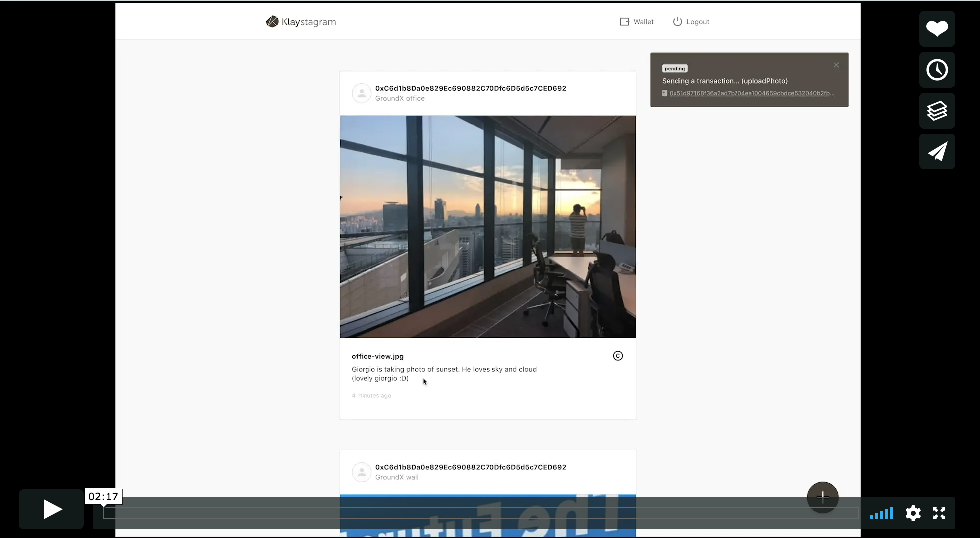Click the Klaystagram logo to go home
Image resolution: width=980 pixels, height=538 pixels.
(x=301, y=21)
